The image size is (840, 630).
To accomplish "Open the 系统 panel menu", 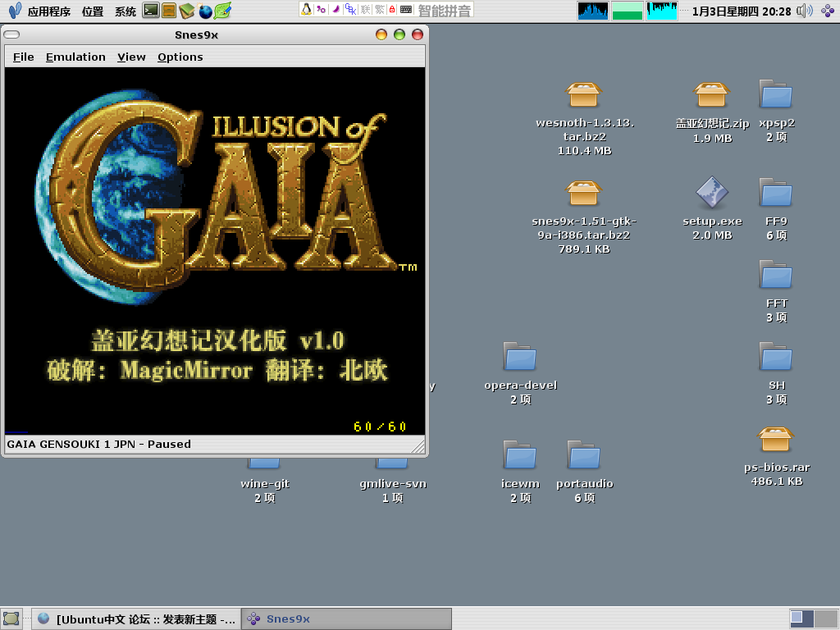I will (x=126, y=11).
